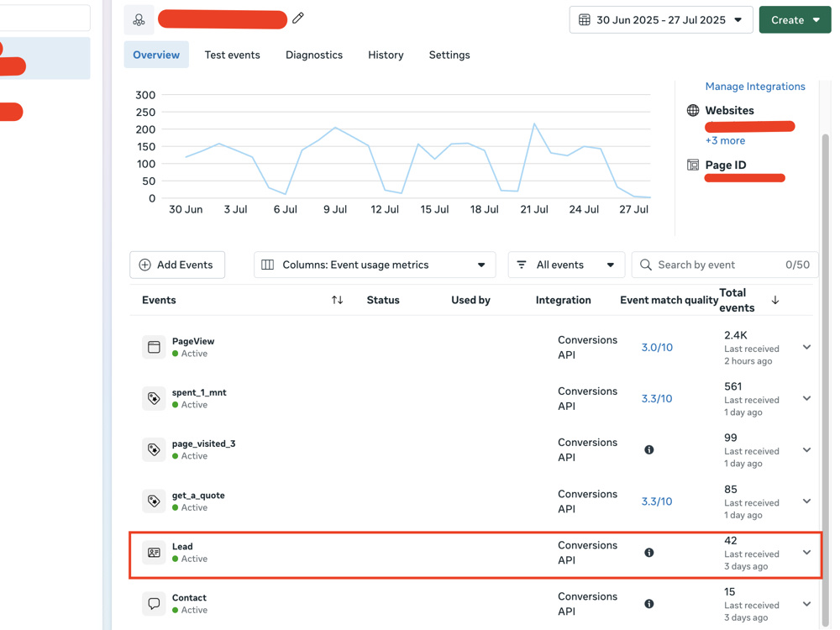The width and height of the screenshot is (840, 630).
Task: Click the Search by event field
Action: point(725,265)
